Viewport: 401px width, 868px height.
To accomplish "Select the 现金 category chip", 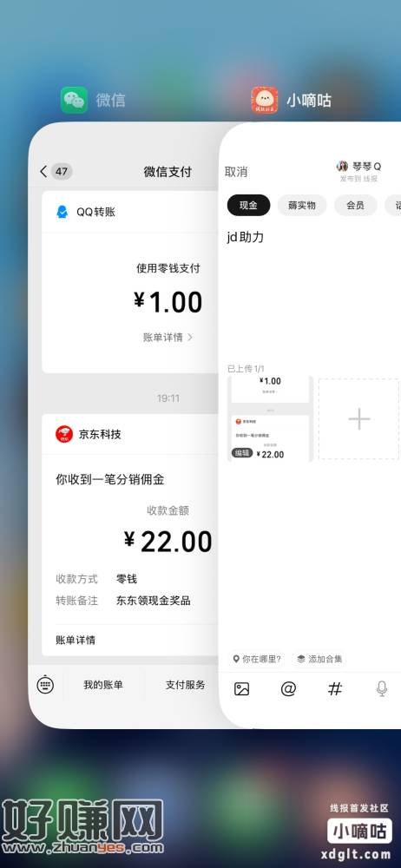I will tap(249, 206).
